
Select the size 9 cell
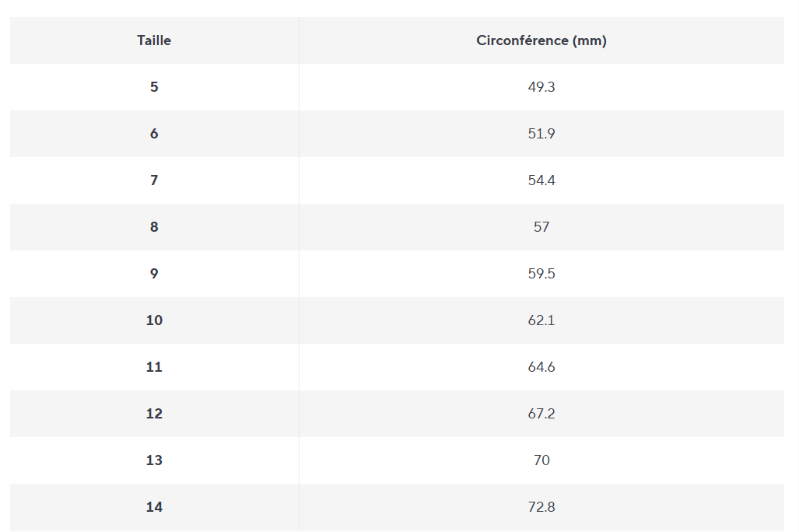pos(154,274)
